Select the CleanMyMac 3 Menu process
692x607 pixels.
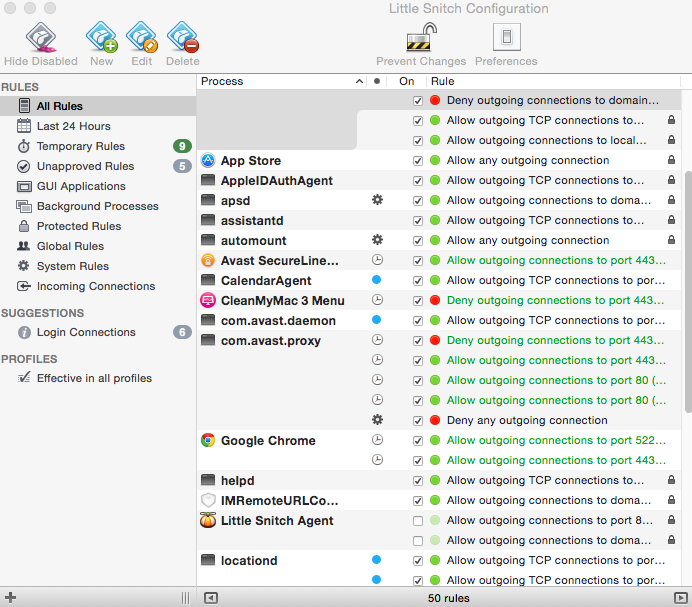pos(282,301)
